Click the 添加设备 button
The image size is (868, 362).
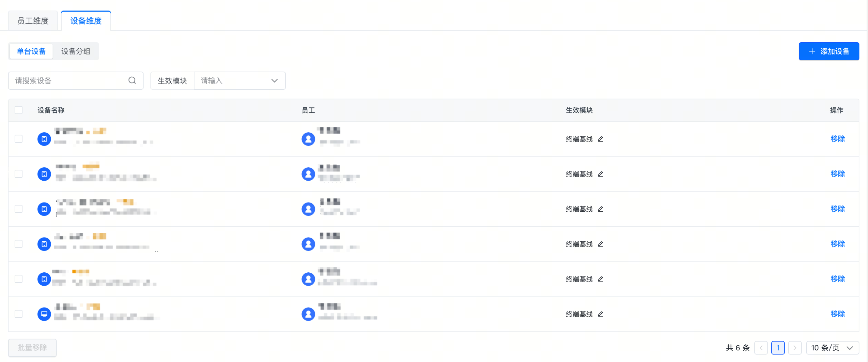828,51
